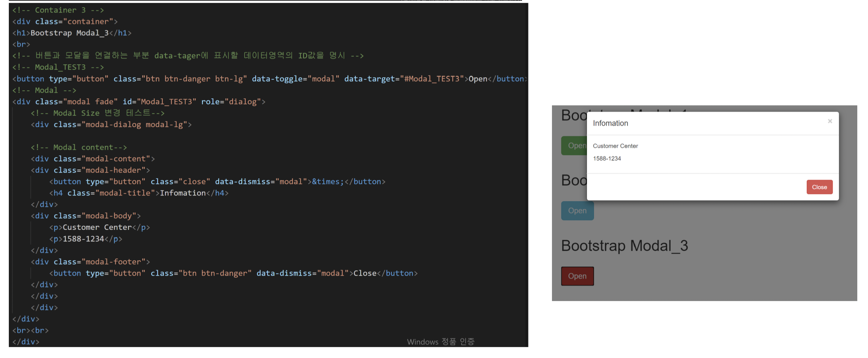Viewport: 868px width, 358px height.
Task: Click the 1588-1234 phone number text
Action: tap(607, 158)
